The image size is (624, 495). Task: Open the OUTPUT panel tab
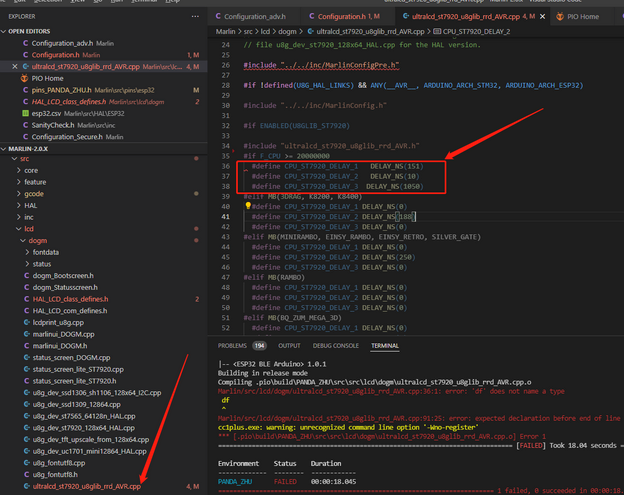(x=289, y=345)
